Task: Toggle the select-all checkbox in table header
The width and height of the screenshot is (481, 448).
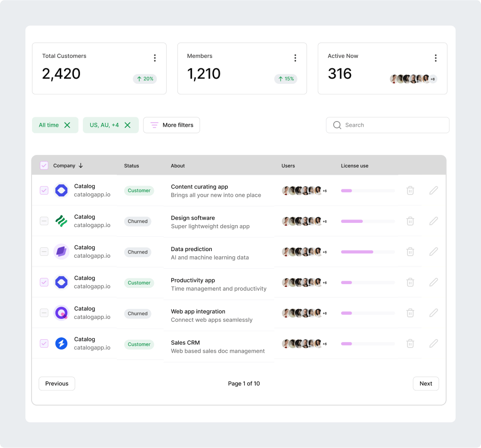Action: point(44,165)
